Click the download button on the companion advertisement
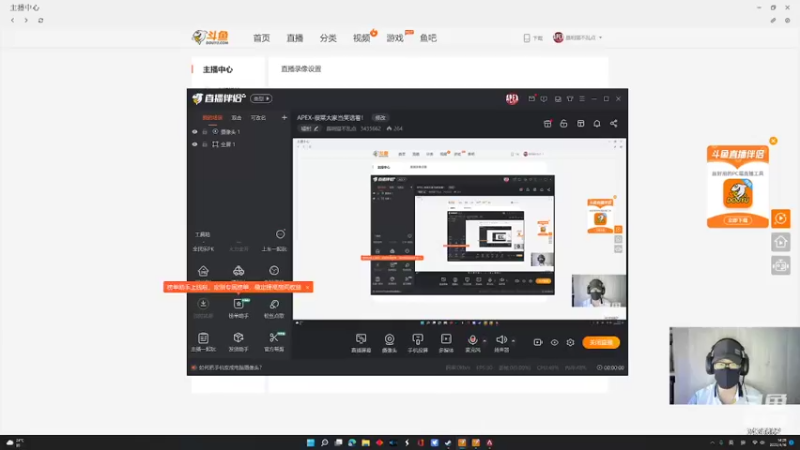 [x=738, y=220]
